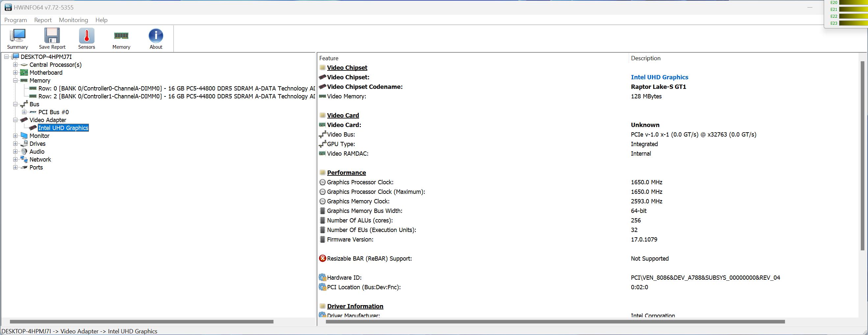The image size is (868, 335).
Task: Click the left tree horizontal scrollbar
Action: tap(142, 322)
